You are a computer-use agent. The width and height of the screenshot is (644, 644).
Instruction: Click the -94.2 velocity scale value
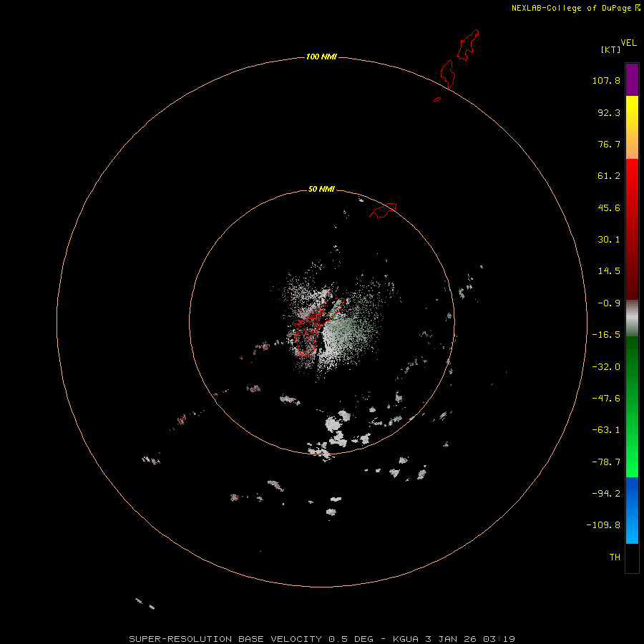click(x=606, y=494)
